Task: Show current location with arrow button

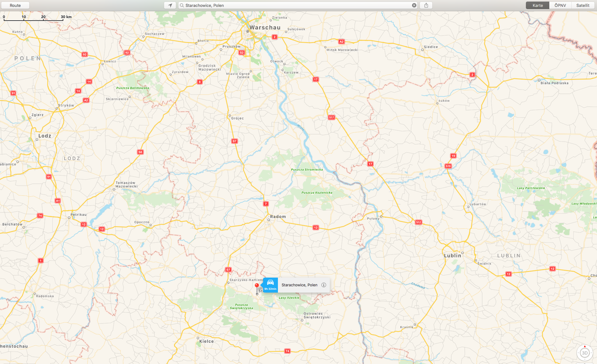Action: [170, 5]
